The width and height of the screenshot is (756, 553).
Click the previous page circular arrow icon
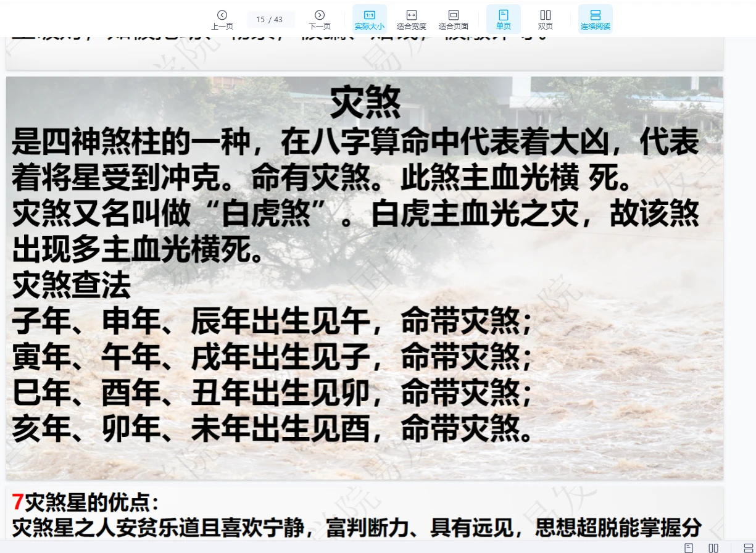(x=222, y=15)
